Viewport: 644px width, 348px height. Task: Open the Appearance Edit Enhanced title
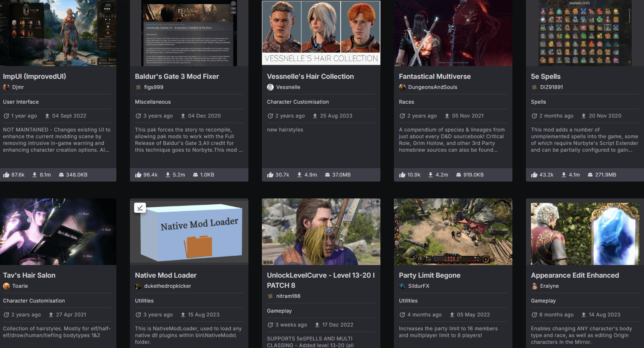coord(575,275)
